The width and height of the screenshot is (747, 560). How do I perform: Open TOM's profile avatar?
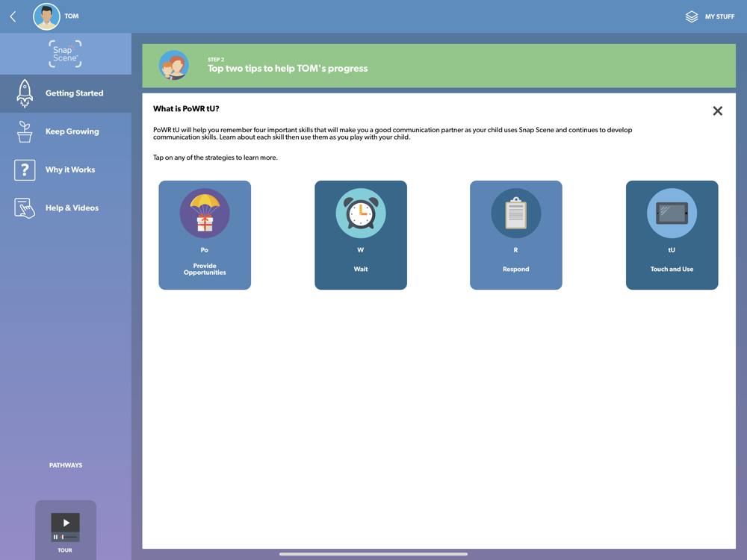pos(46,16)
